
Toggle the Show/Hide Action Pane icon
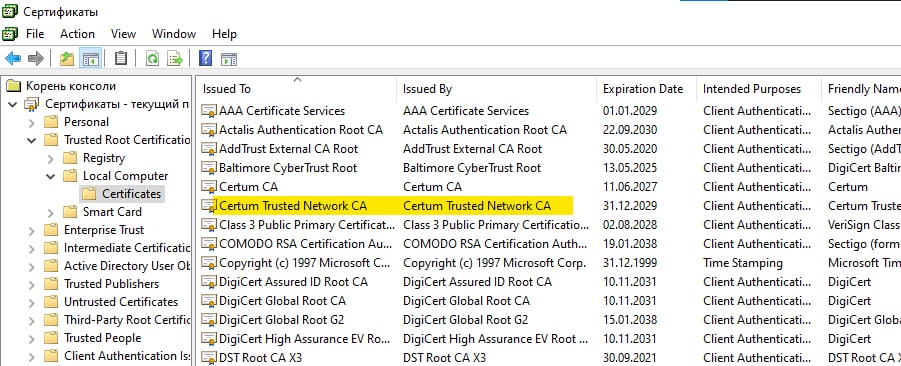pos(229,59)
